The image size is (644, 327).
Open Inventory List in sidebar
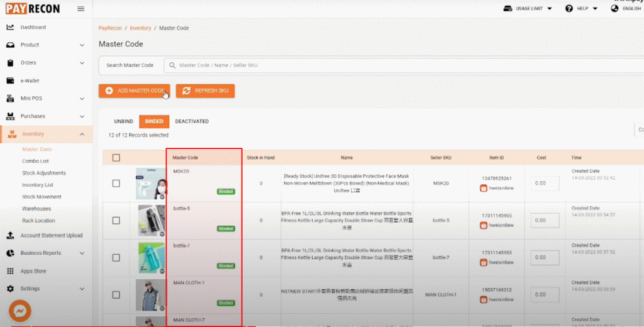(37, 185)
